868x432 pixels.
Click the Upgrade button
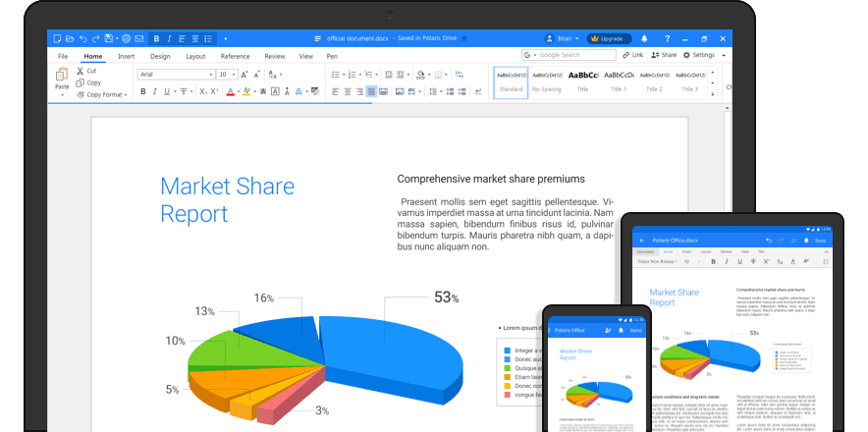point(609,38)
